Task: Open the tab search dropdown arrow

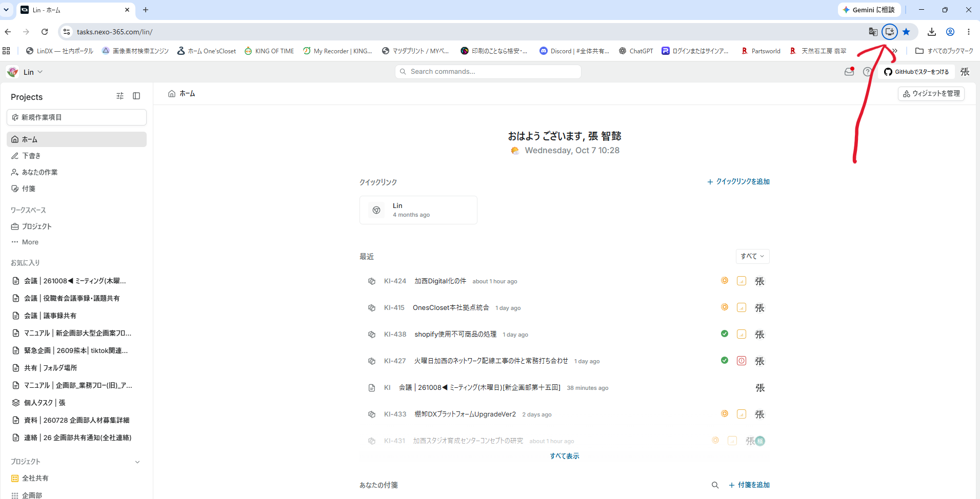Action: pos(6,10)
